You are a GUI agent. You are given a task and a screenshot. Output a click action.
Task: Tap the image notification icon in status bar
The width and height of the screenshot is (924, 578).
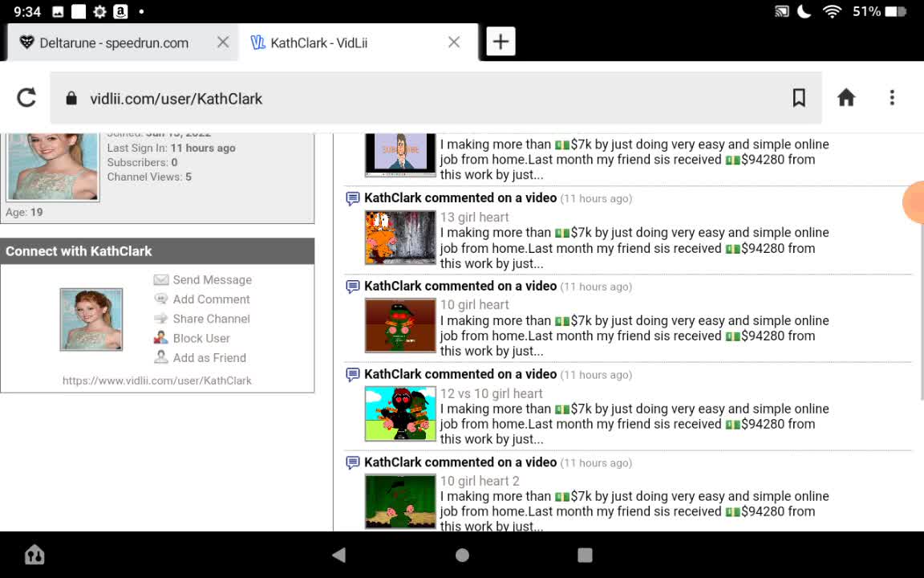click(x=58, y=11)
